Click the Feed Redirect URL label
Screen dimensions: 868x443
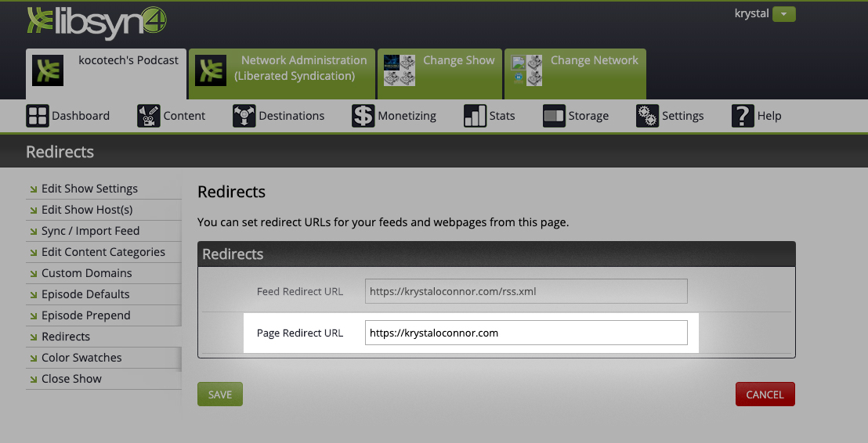coord(299,291)
